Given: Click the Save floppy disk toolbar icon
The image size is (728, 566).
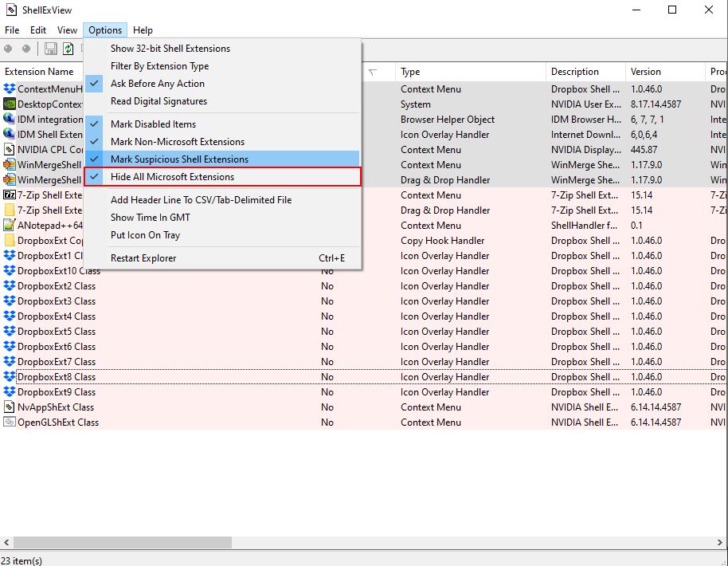Looking at the screenshot, I should [51, 49].
